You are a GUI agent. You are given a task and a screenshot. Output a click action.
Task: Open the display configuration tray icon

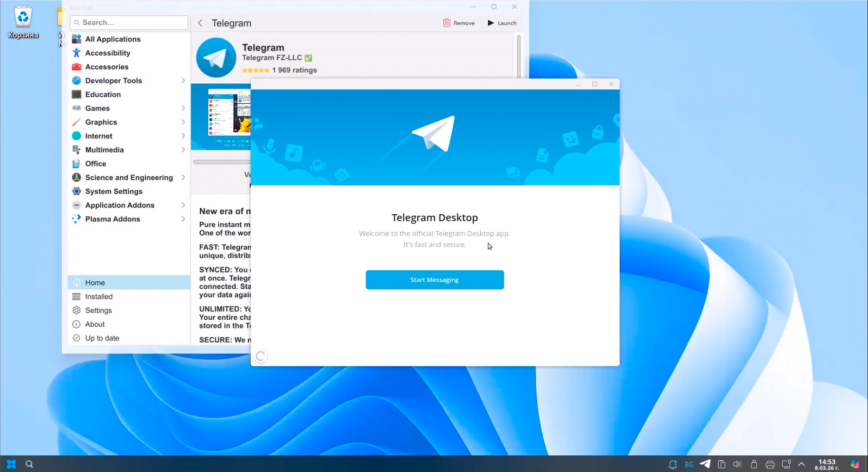(x=786, y=464)
